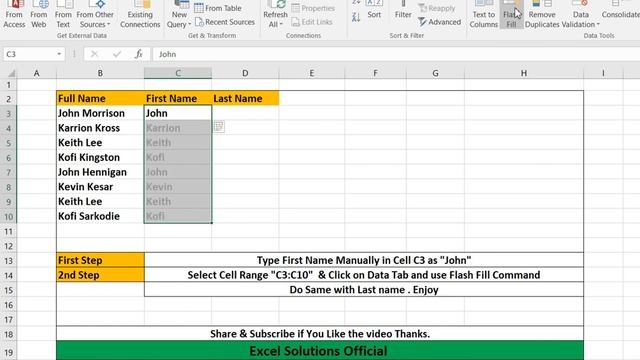Open the New Query dropdown
Image resolution: width=640 pixels, height=360 pixels.
[x=179, y=15]
